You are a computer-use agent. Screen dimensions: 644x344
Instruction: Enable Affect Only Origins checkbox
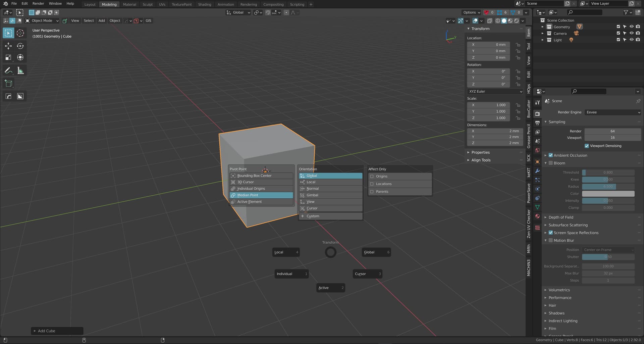372,176
